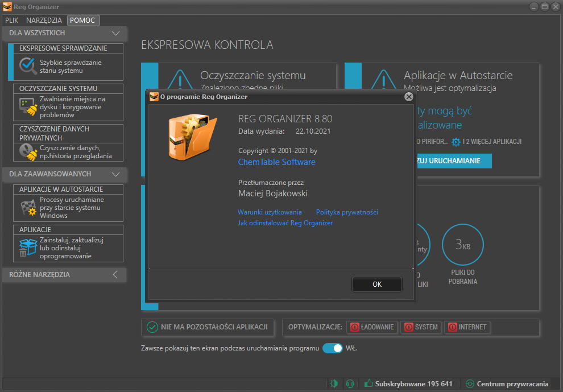Click the red icon on System optimization

[x=409, y=327]
